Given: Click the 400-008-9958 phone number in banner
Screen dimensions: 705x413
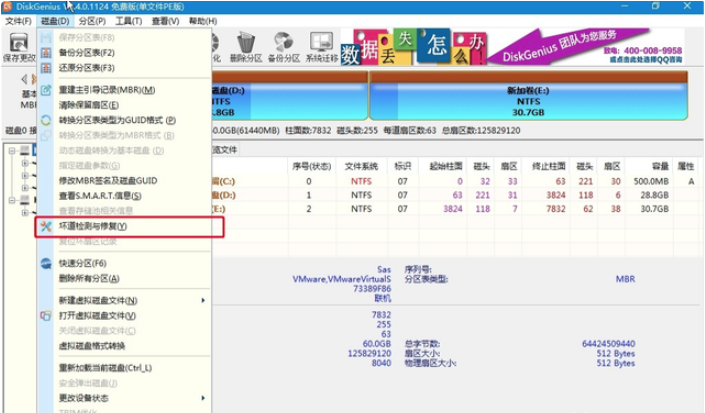Looking at the screenshot, I should [x=652, y=51].
